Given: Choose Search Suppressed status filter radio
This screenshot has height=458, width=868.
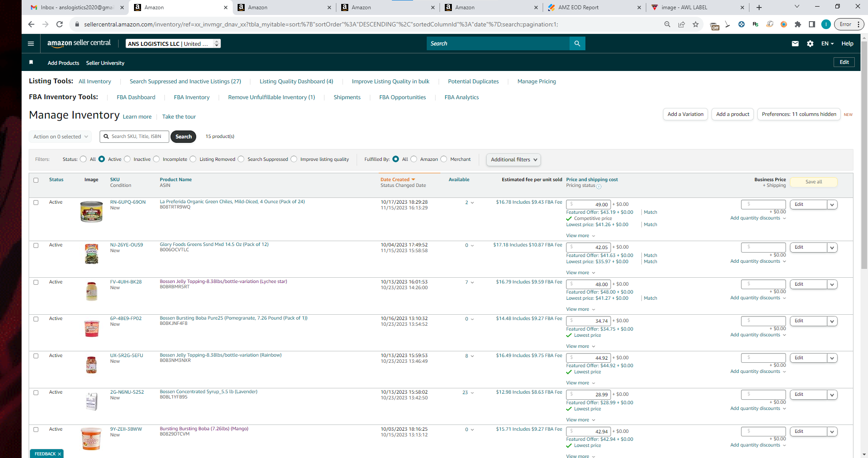Looking at the screenshot, I should tap(241, 159).
